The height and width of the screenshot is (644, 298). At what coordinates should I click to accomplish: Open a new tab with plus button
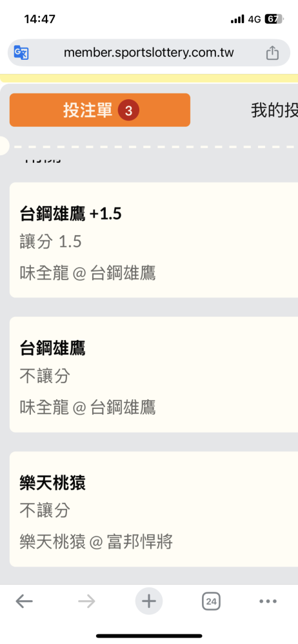click(x=149, y=601)
